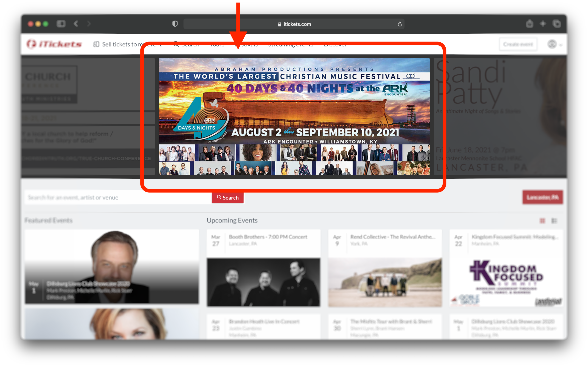Screen dimensions: 588x367
Task: Open The Misfits Tour with Brant & Sherri
Action: [x=385, y=327]
